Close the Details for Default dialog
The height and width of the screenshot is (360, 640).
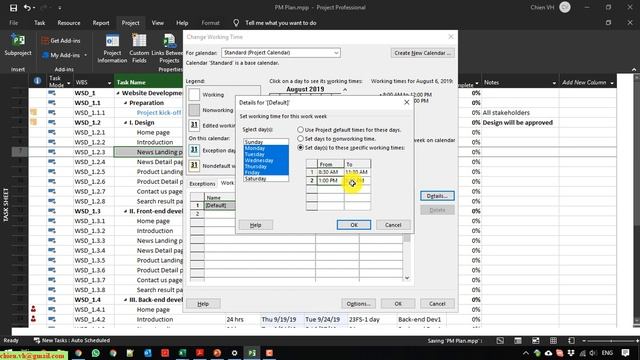[407, 102]
